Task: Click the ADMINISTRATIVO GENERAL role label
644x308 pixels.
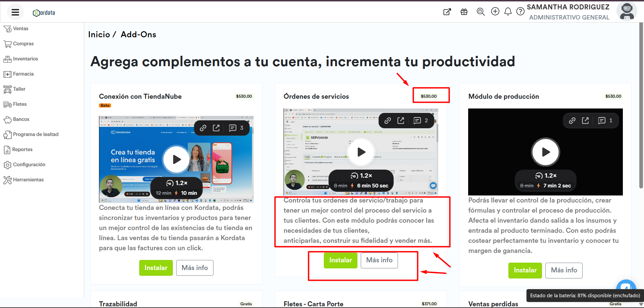Action: tap(569, 17)
